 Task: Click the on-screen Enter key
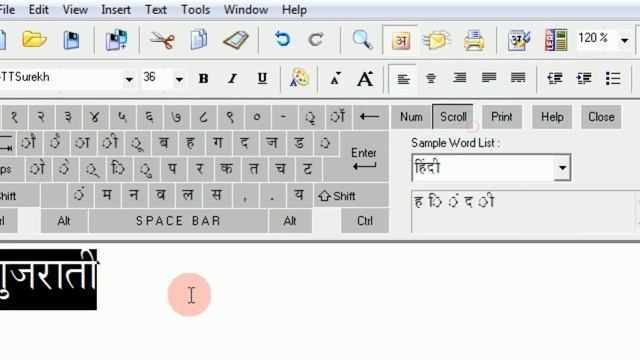364,159
